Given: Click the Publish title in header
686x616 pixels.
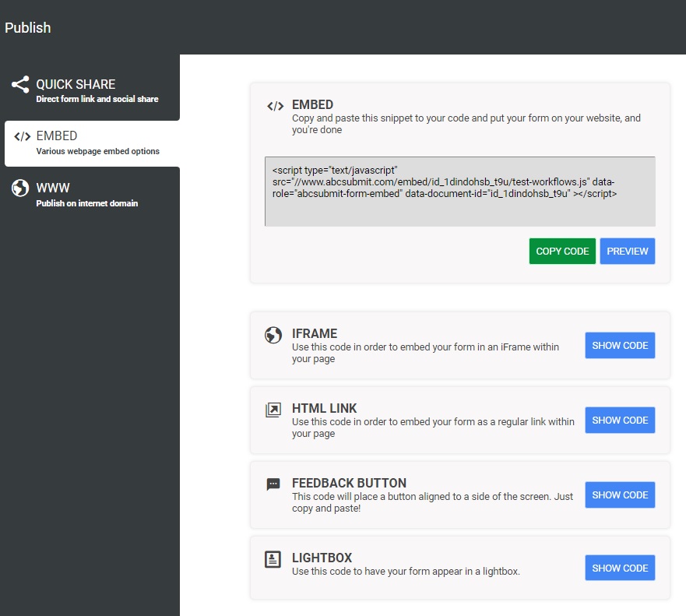Looking at the screenshot, I should 28,28.
